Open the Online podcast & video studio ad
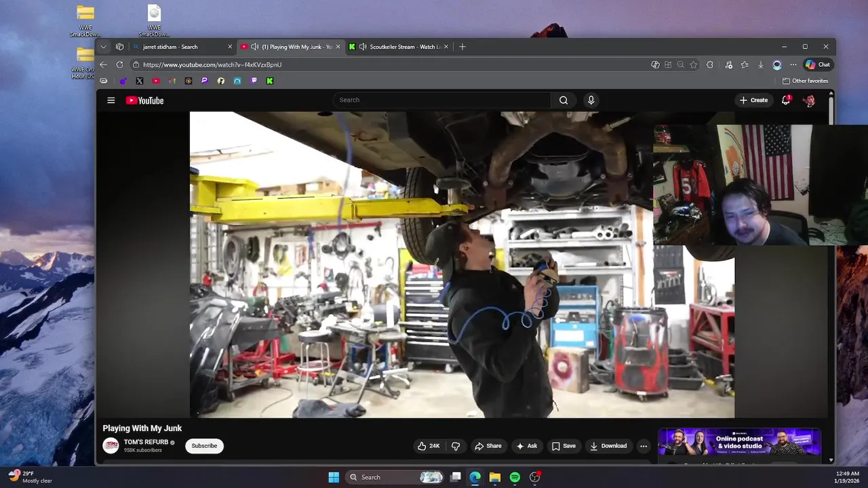The height and width of the screenshot is (488, 868). pyautogui.click(x=740, y=442)
